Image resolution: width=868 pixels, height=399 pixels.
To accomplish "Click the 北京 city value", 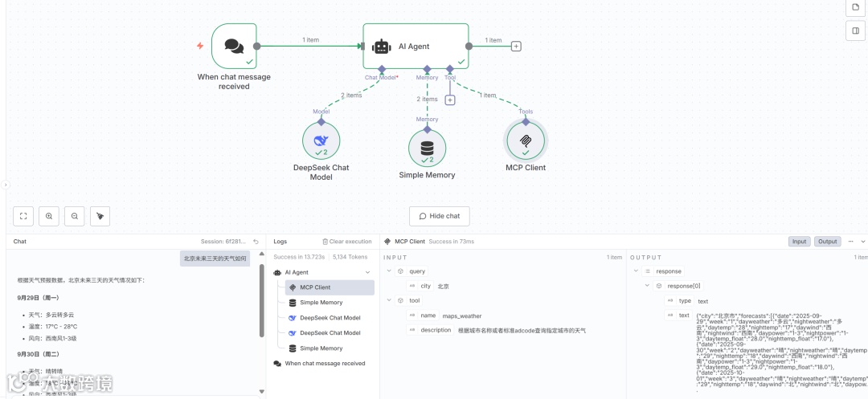I will 443,287.
